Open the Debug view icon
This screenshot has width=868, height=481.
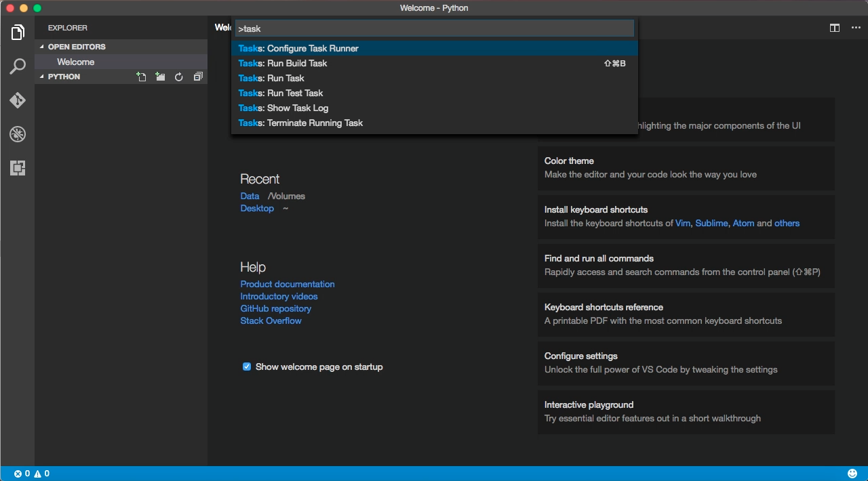coord(18,134)
